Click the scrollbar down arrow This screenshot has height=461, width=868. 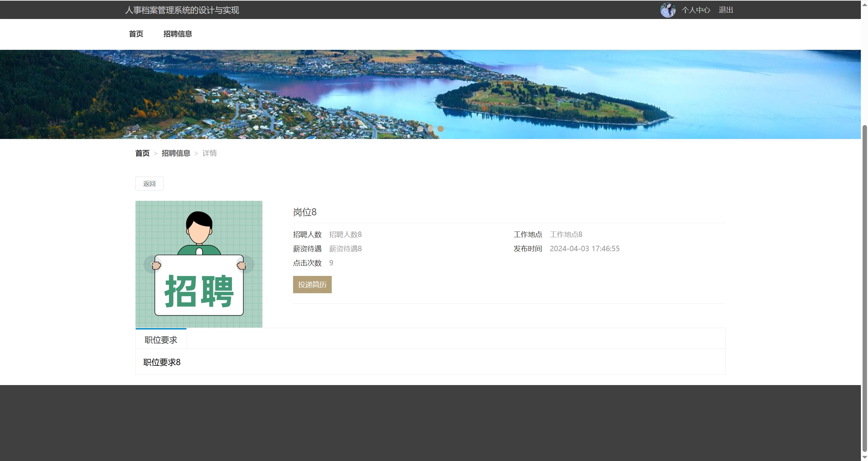tap(865, 457)
